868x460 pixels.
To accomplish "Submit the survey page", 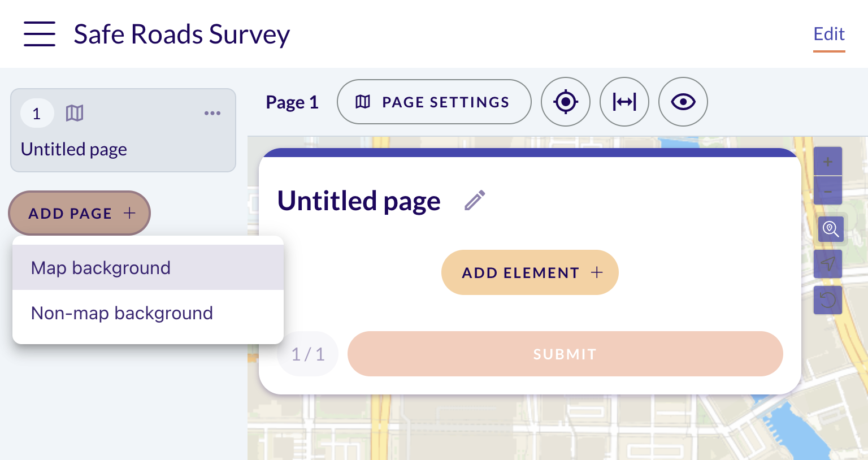I will pyautogui.click(x=565, y=354).
